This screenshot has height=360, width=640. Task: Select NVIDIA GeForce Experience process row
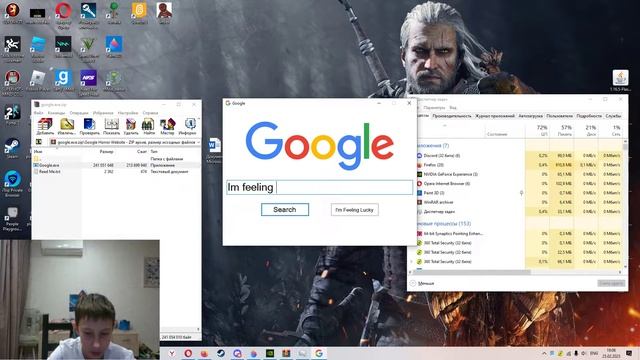point(518,174)
